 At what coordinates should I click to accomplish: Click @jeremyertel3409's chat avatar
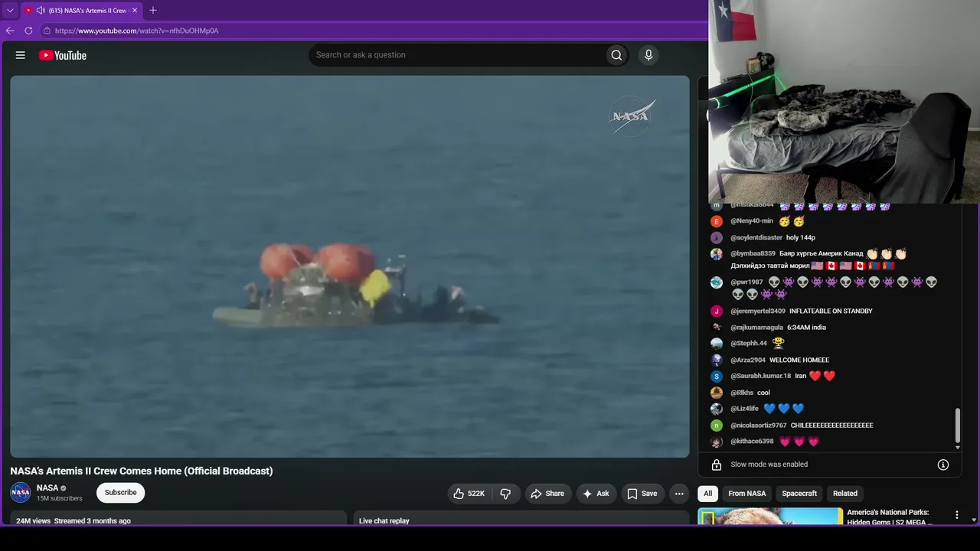(717, 311)
